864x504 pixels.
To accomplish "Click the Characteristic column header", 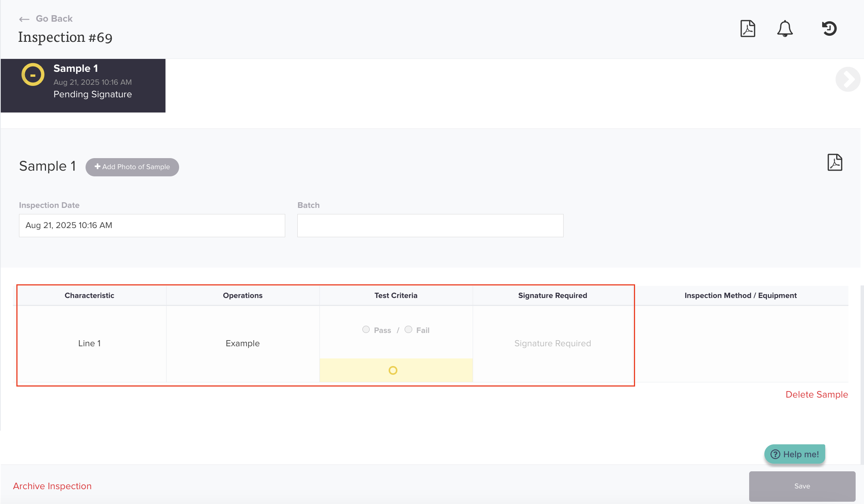I will [x=89, y=295].
